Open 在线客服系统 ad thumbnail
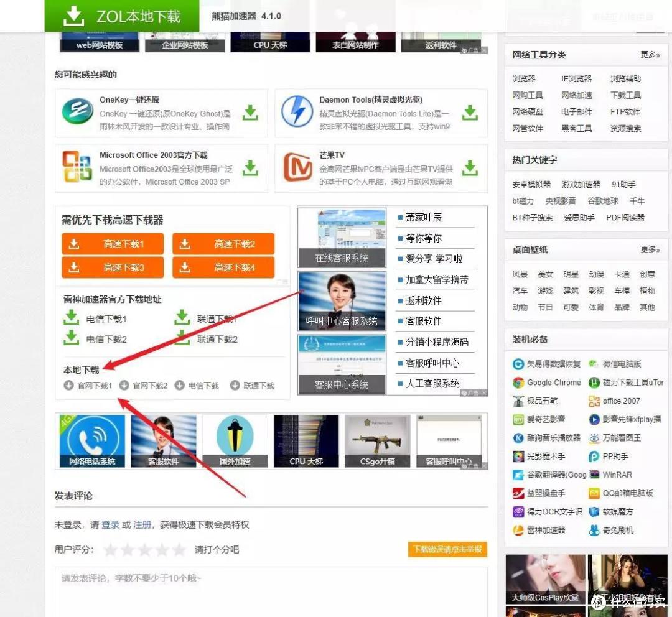Screen dimensions: 672x617 (342, 238)
